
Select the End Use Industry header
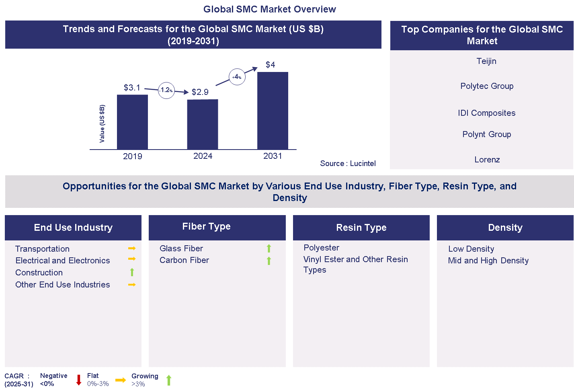click(x=73, y=228)
